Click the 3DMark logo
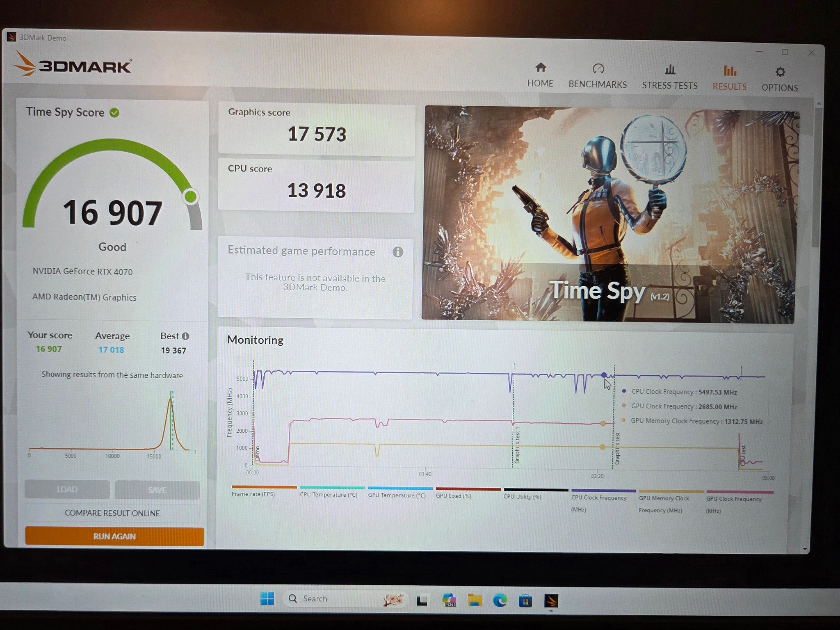The width and height of the screenshot is (840, 630). pyautogui.click(x=73, y=64)
